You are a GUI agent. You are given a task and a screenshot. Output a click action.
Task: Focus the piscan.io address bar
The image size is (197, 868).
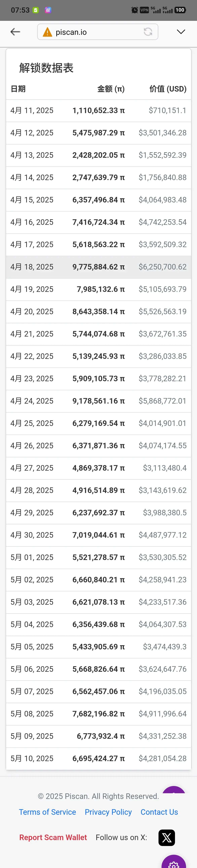pyautogui.click(x=97, y=32)
